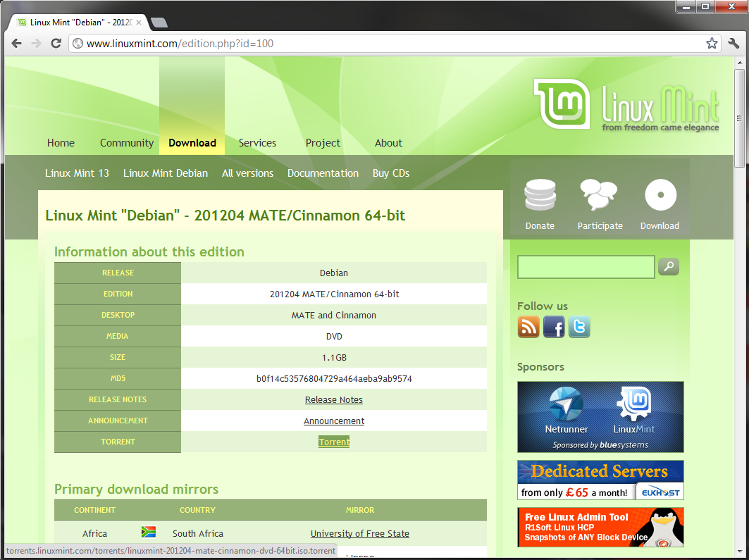This screenshot has height=560, width=749.
Task: Click the scrollbar up arrow
Action: click(x=739, y=63)
